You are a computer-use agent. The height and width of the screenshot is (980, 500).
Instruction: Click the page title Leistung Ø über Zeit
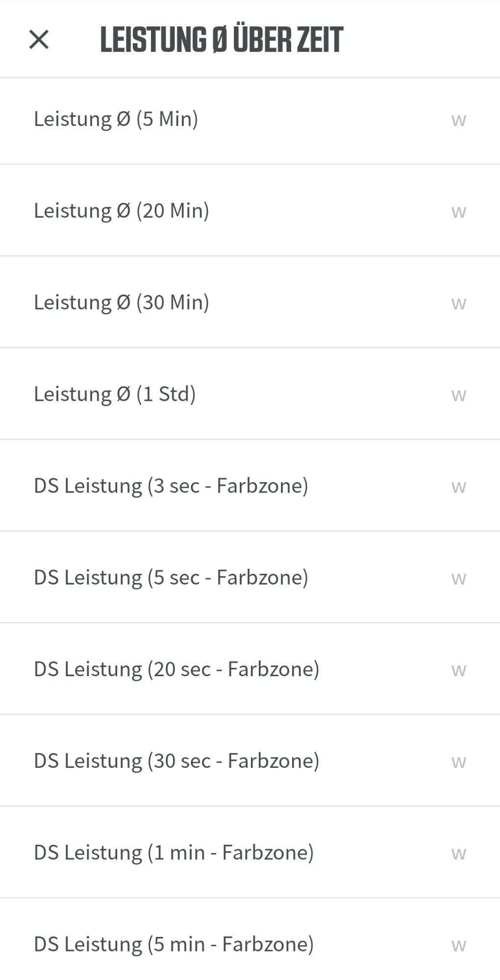(222, 39)
